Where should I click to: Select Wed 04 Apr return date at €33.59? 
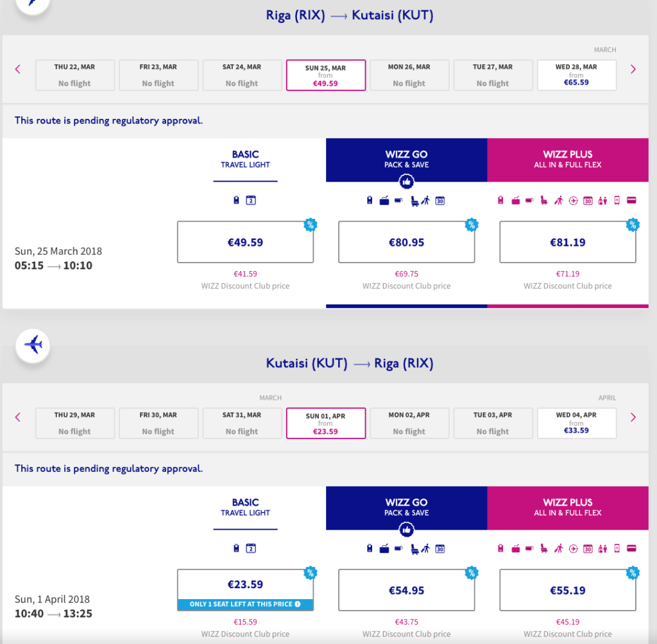coord(576,423)
